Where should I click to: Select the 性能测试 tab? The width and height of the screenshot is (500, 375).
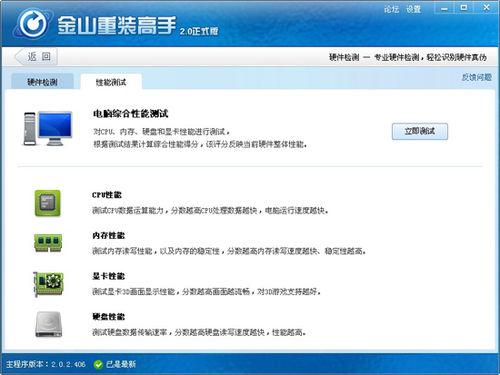coord(111,82)
